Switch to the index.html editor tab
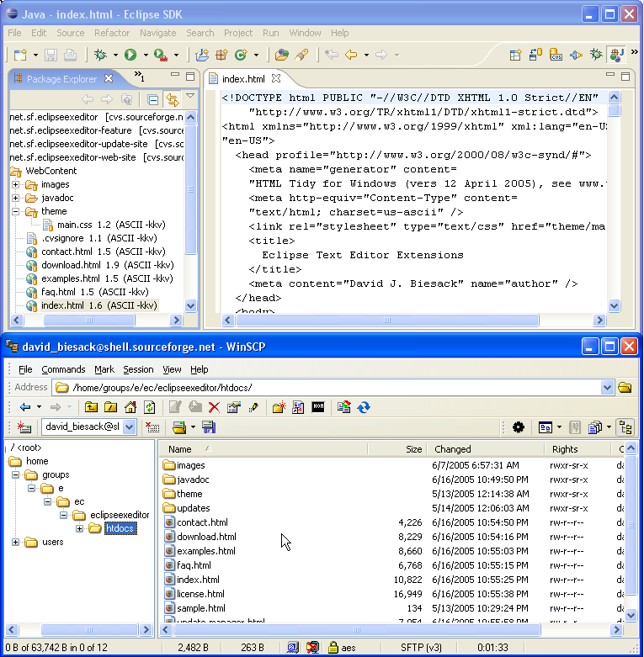The height and width of the screenshot is (657, 644). tap(243, 79)
